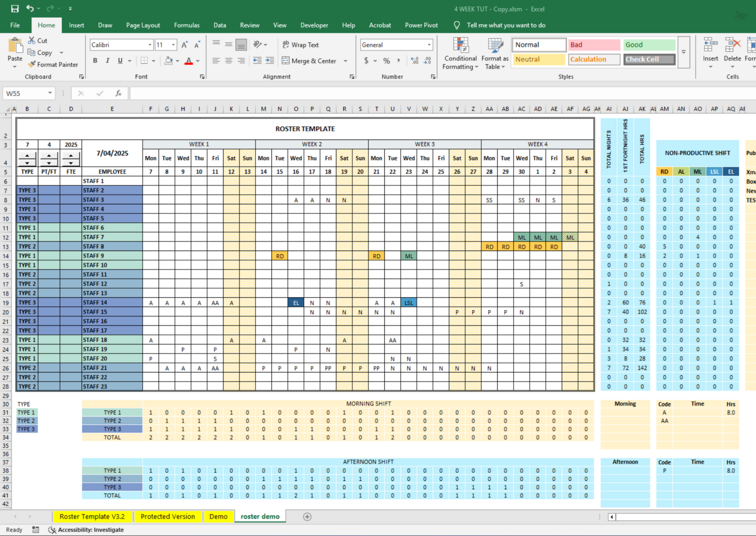Click the Name Box showing W55
This screenshot has height=536, width=756.
(x=24, y=93)
